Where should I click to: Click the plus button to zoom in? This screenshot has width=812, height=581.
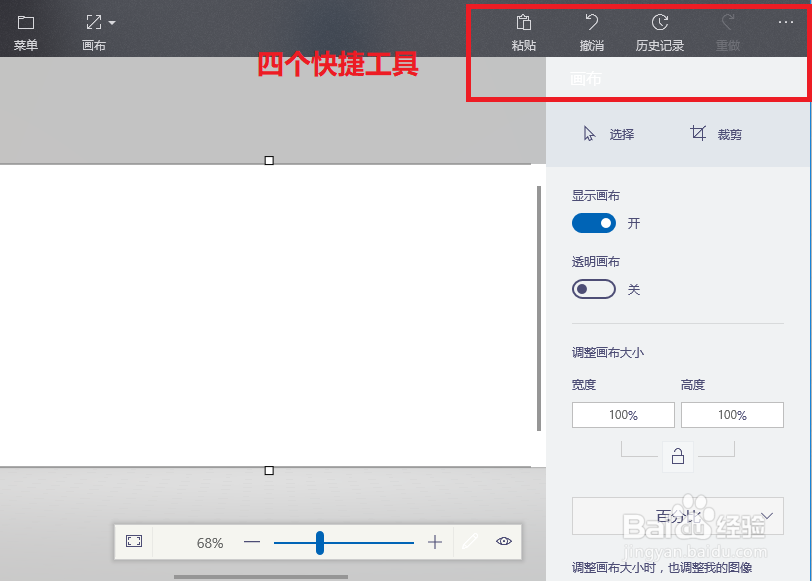tap(434, 542)
